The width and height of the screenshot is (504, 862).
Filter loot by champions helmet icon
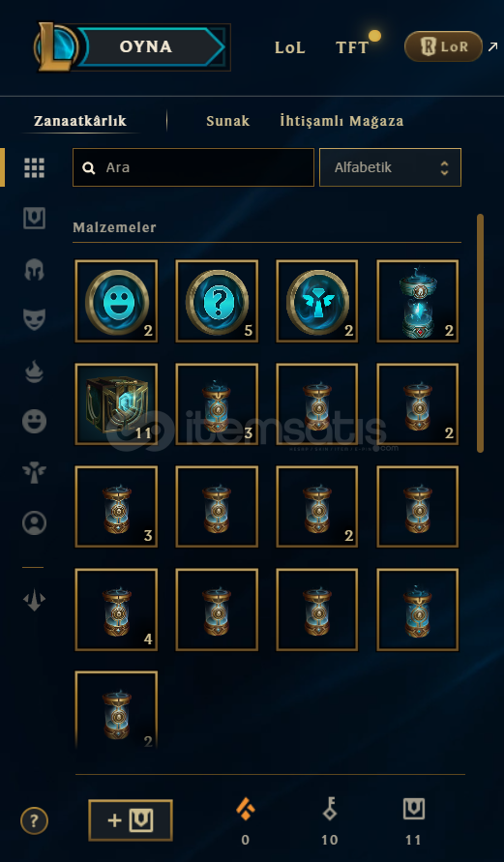[34, 269]
